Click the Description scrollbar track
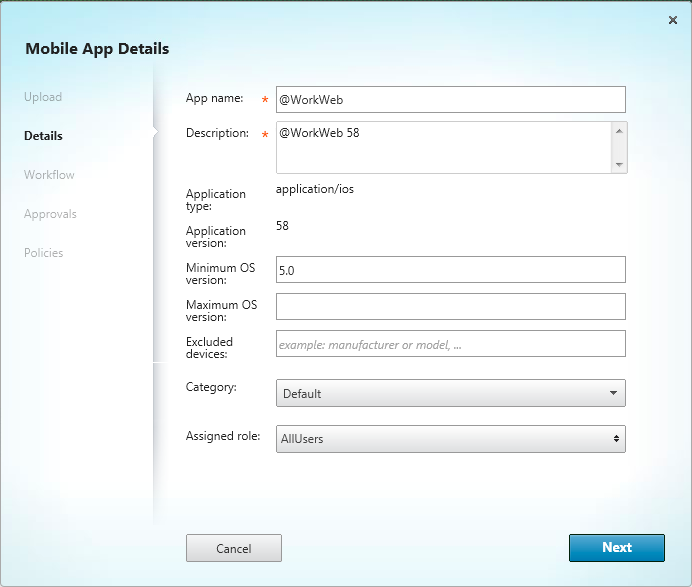This screenshot has width=692, height=587. pyautogui.click(x=619, y=148)
